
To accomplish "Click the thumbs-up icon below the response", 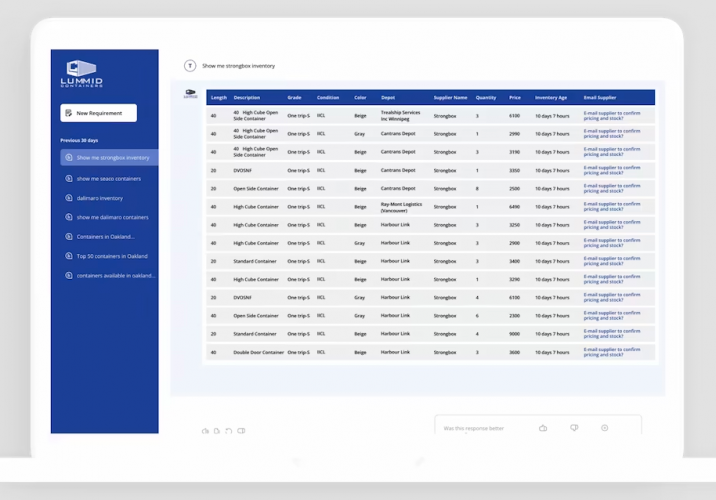I will point(205,431).
